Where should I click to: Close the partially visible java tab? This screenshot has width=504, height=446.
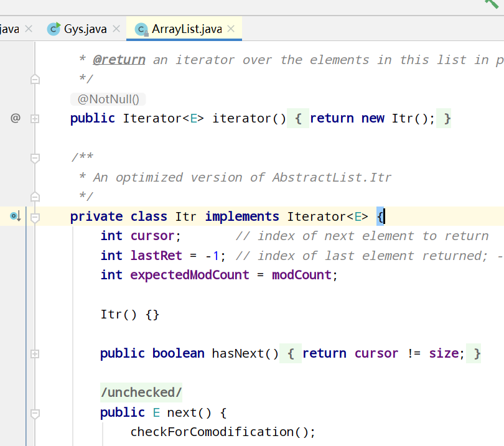pos(29,29)
